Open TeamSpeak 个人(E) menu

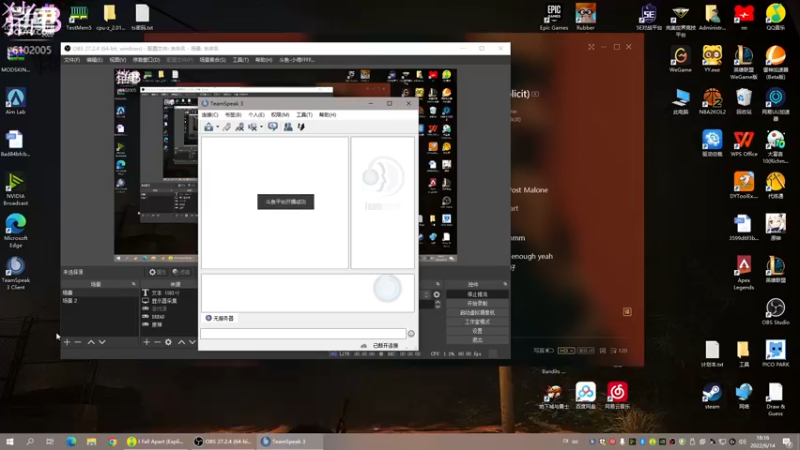click(256, 115)
